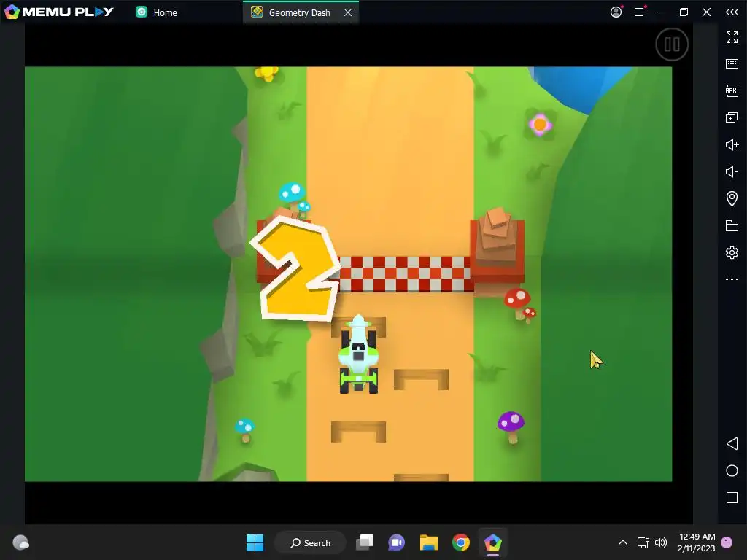Viewport: 747px width, 560px height.
Task: Open the shared folder icon in sidebar
Action: tap(732, 225)
